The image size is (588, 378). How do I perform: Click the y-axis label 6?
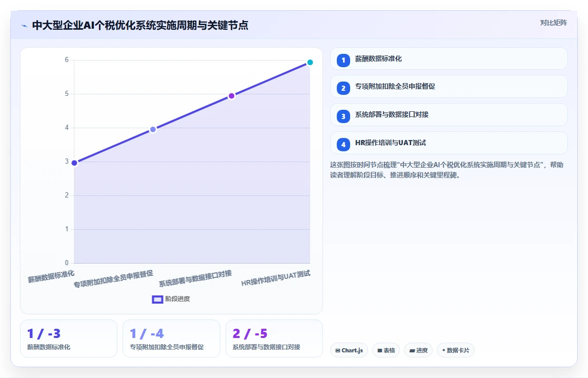point(67,60)
